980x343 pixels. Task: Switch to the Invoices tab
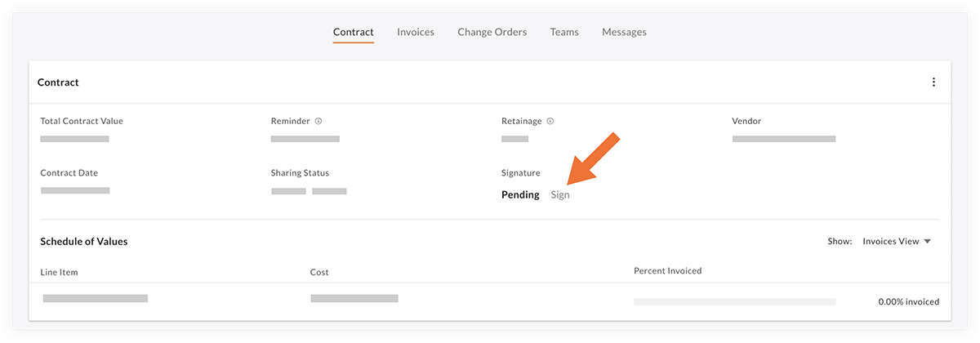pos(416,33)
